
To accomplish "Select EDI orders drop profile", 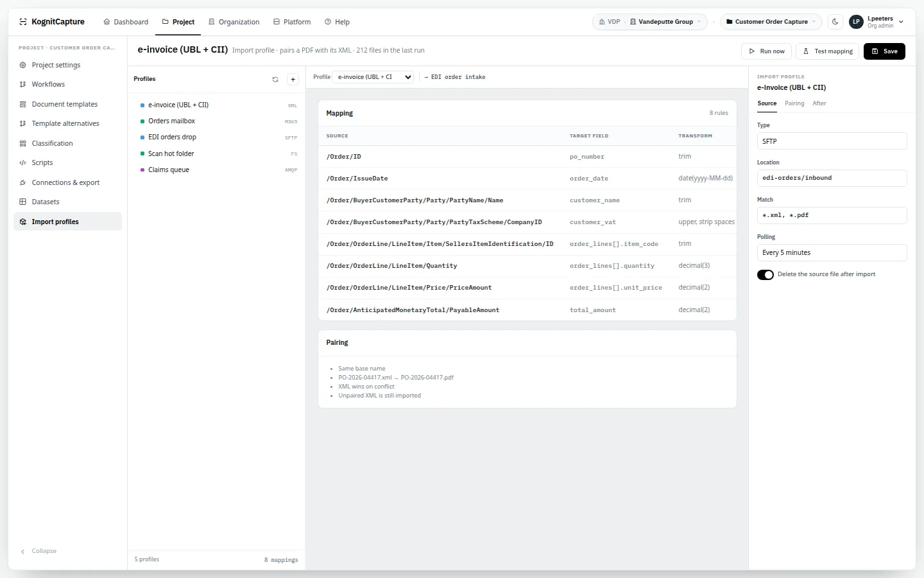I will (218, 137).
